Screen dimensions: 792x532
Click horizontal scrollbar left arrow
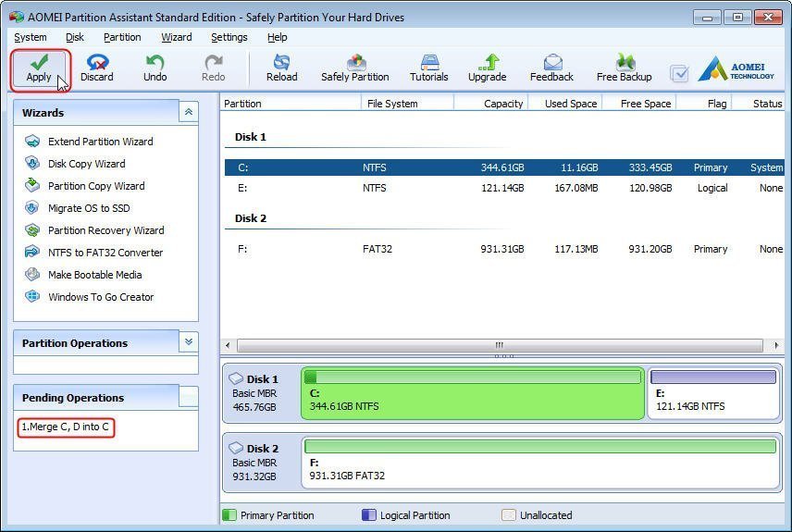(228, 345)
